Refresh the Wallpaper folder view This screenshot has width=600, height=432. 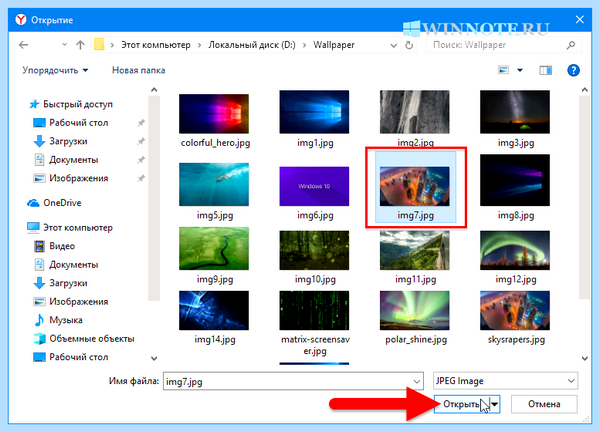point(409,45)
